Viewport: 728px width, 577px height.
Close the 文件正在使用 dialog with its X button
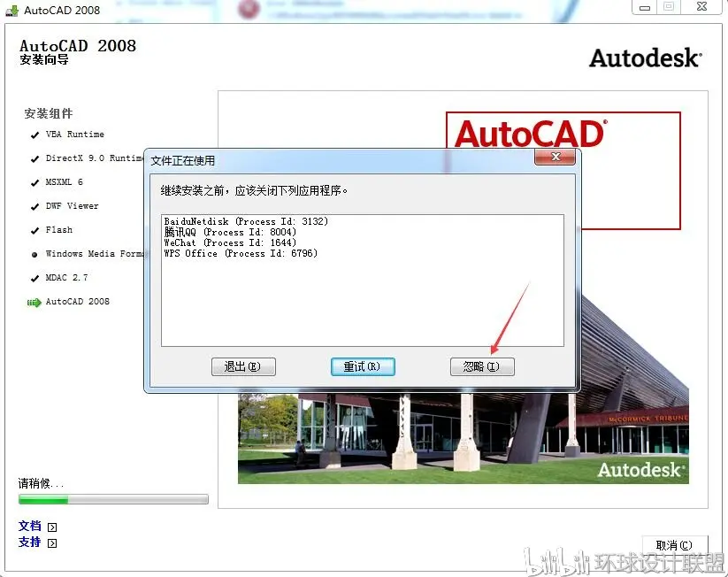click(555, 157)
